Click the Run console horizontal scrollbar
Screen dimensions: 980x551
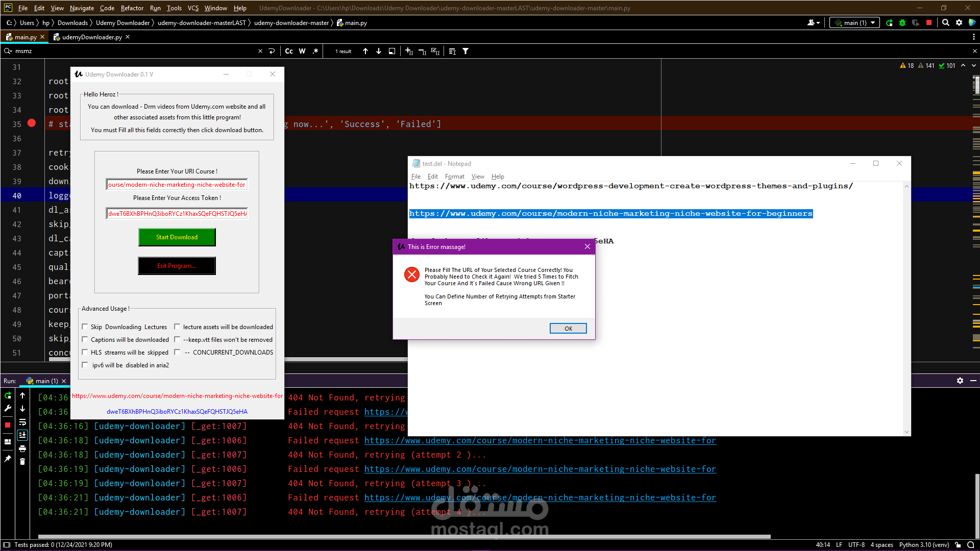click(x=404, y=536)
